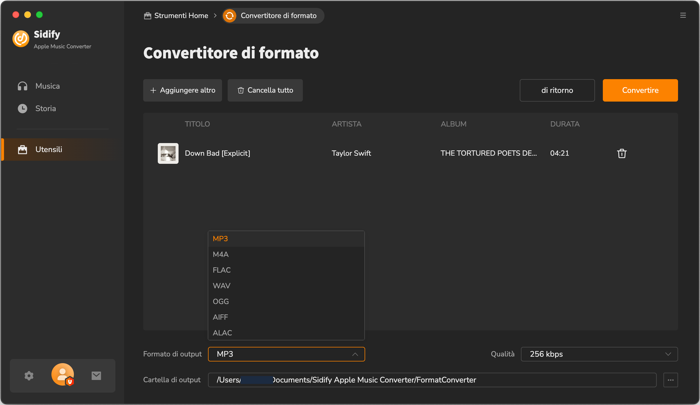Click the headphones icon beside Musica
Viewport: 700px width, 405px height.
(22, 86)
